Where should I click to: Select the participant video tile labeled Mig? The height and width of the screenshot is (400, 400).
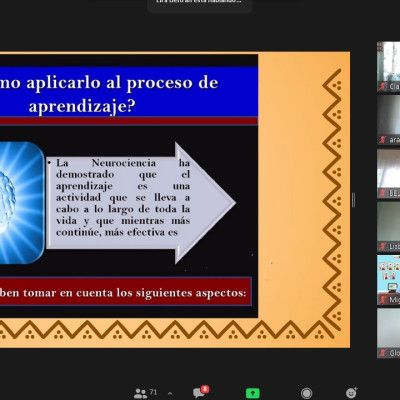(389, 280)
